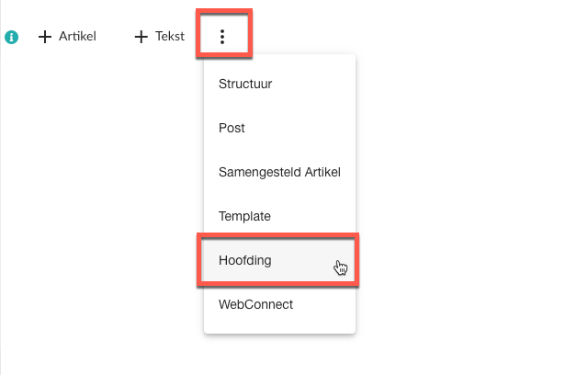The width and height of the screenshot is (588, 375).
Task: Click the plus icon beside Tekst
Action: click(141, 37)
